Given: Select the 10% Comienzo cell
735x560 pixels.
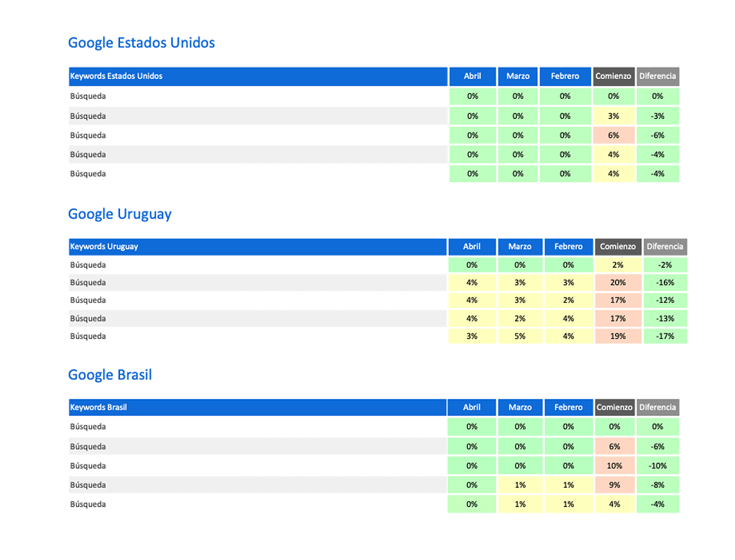Looking at the screenshot, I should click(x=614, y=466).
